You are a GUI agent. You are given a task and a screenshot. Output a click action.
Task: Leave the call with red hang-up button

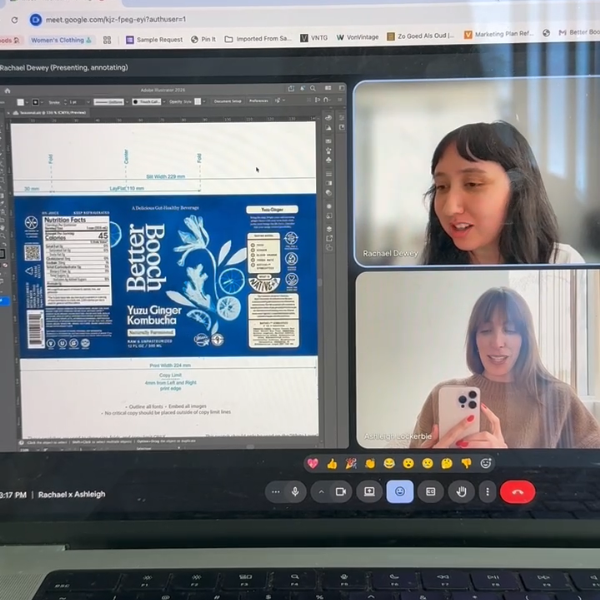coord(517,492)
